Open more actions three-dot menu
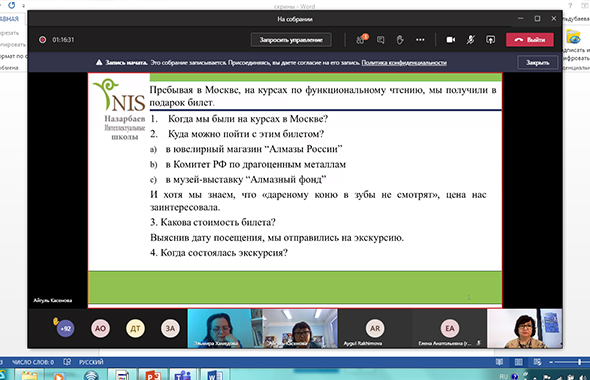 click(420, 40)
